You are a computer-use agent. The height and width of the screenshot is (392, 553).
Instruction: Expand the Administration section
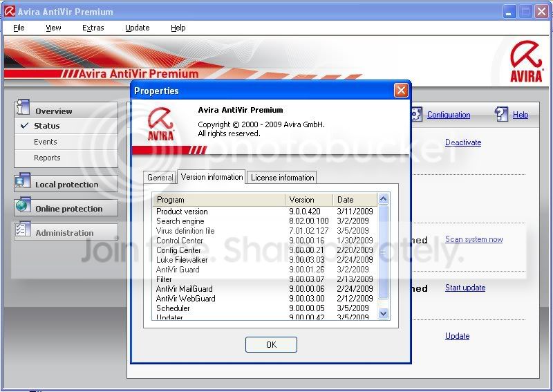66,232
